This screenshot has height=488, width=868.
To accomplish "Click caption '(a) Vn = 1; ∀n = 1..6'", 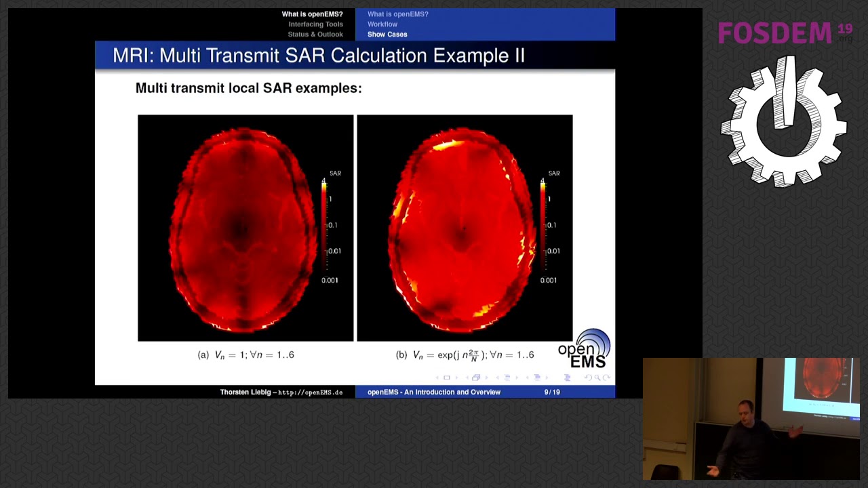I will (x=245, y=355).
